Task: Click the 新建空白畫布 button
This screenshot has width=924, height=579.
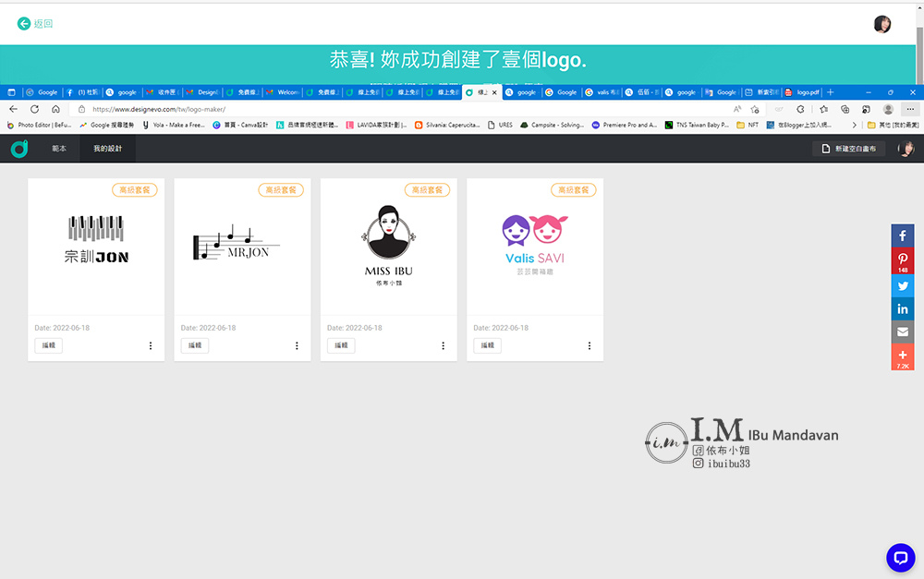Action: tap(848, 147)
